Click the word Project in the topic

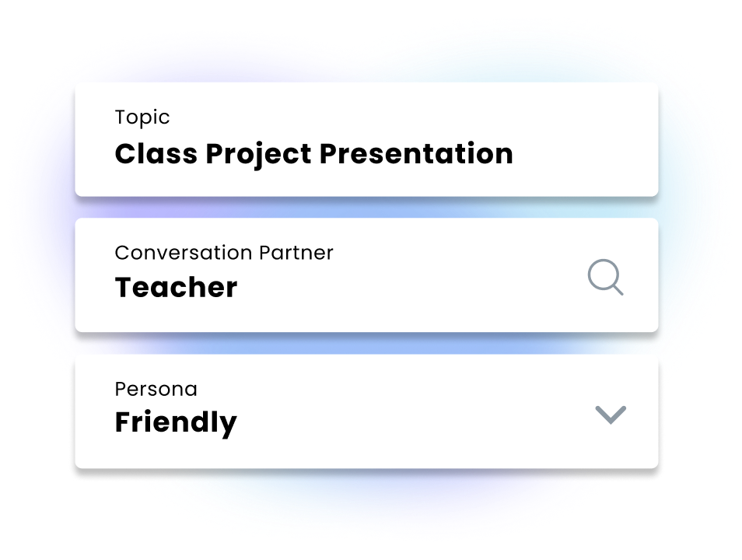(258, 154)
